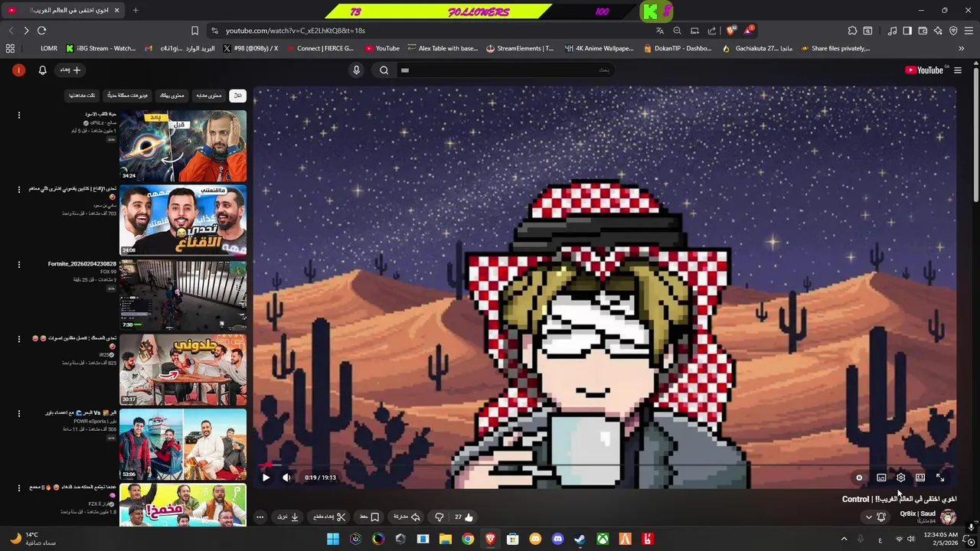Toggle the browser sidebar panel

tap(907, 31)
